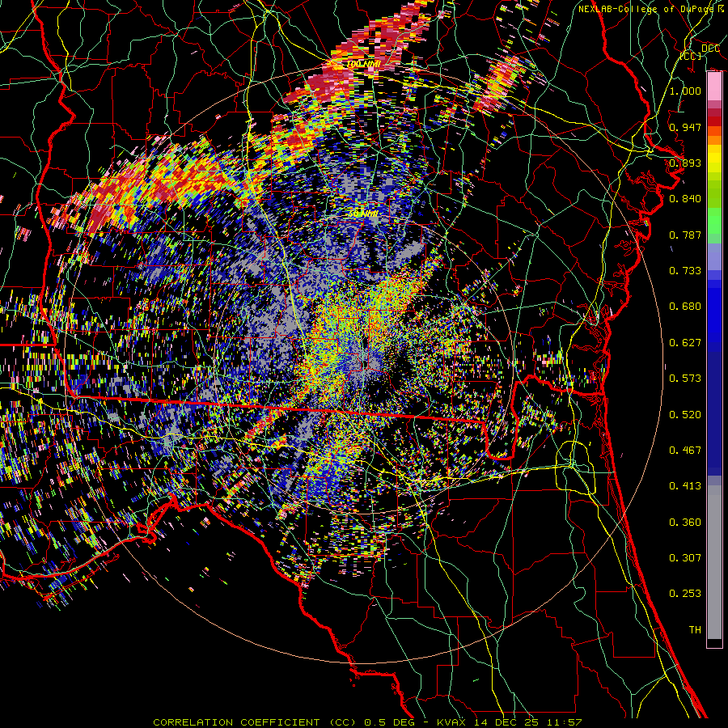Pick the pink segment at color bar top
Image resolution: width=728 pixels, height=728 pixels.
(x=714, y=87)
